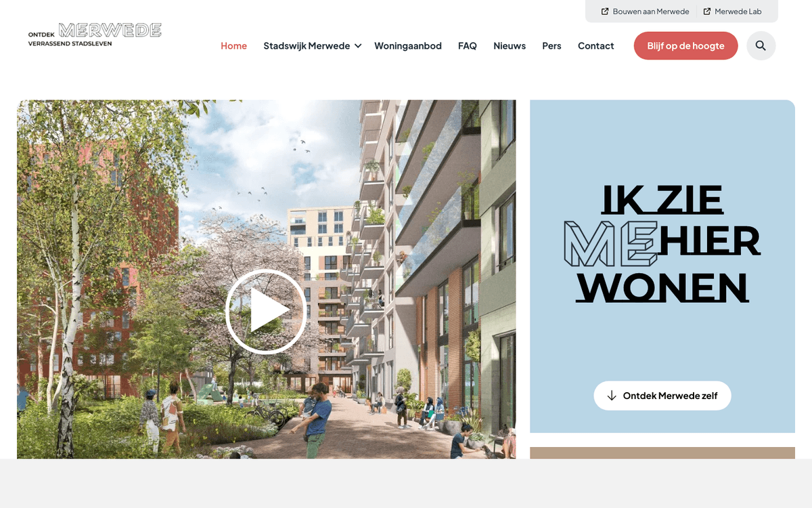Switch to the Home menu item
This screenshot has width=812, height=508.
tap(233, 45)
